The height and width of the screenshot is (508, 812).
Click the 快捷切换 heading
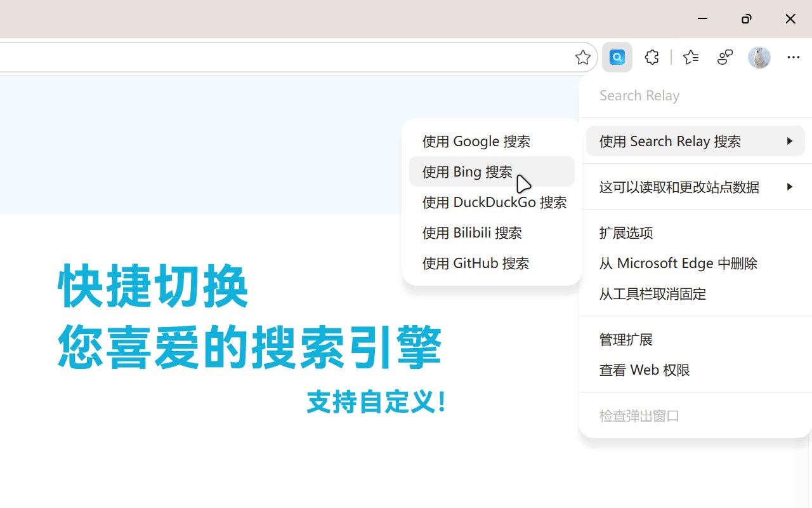[x=153, y=286]
